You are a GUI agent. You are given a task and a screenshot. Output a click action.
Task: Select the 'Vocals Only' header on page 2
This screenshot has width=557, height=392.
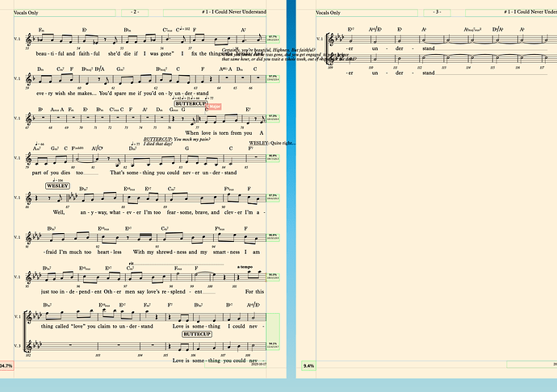click(26, 13)
